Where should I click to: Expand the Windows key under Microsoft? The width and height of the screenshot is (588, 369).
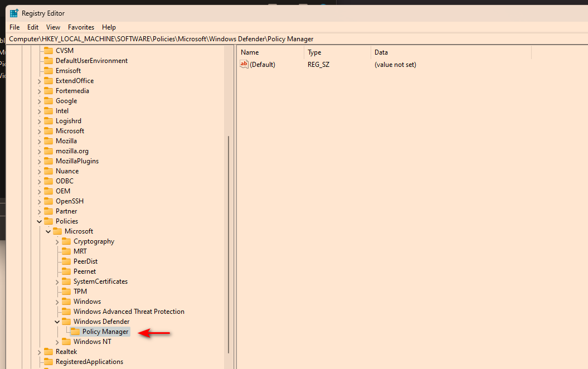(x=57, y=302)
